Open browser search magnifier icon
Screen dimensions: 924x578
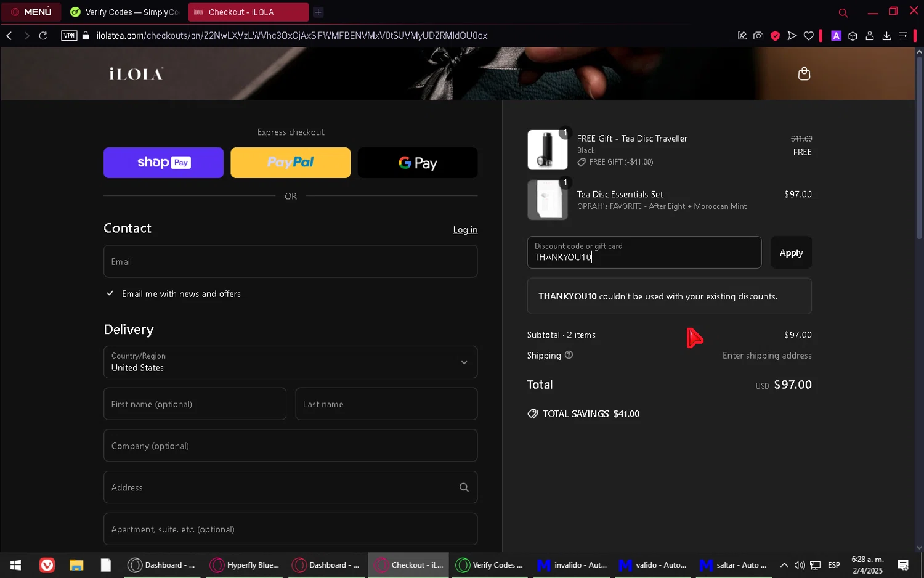(843, 12)
